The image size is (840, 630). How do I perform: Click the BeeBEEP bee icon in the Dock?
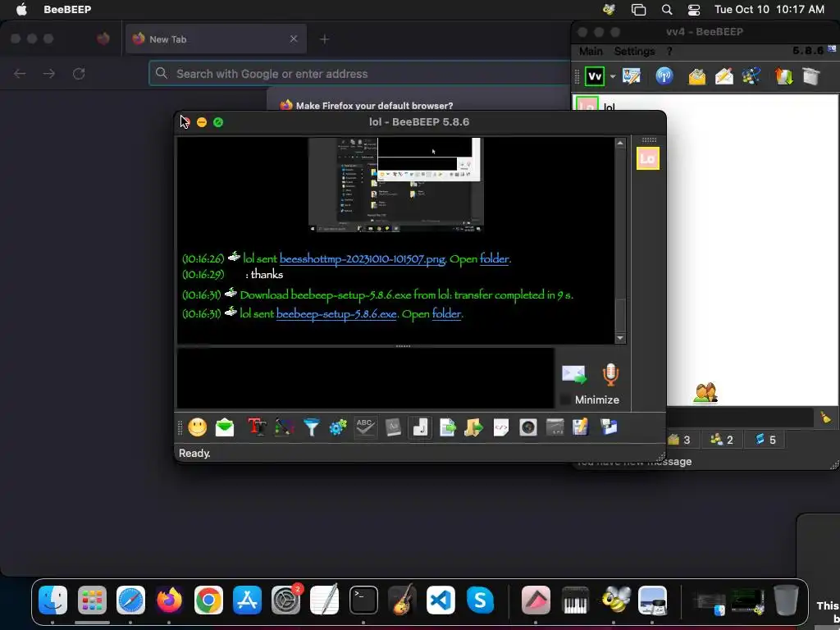tap(615, 600)
